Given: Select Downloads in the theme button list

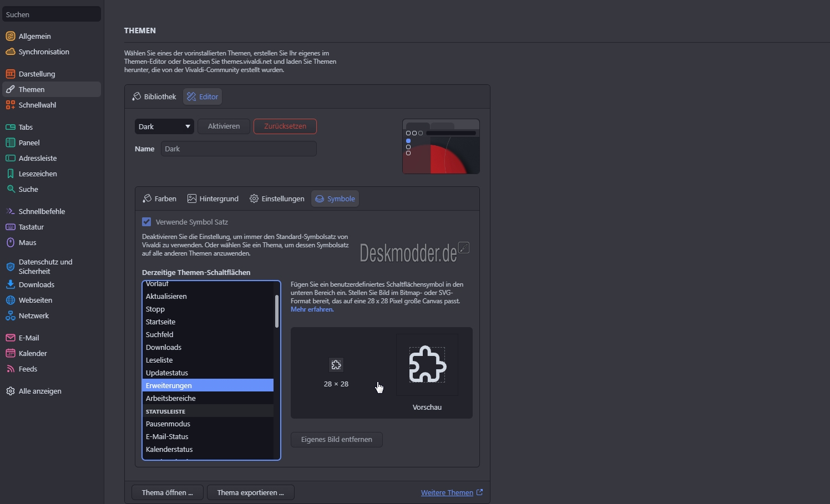Looking at the screenshot, I should (163, 347).
